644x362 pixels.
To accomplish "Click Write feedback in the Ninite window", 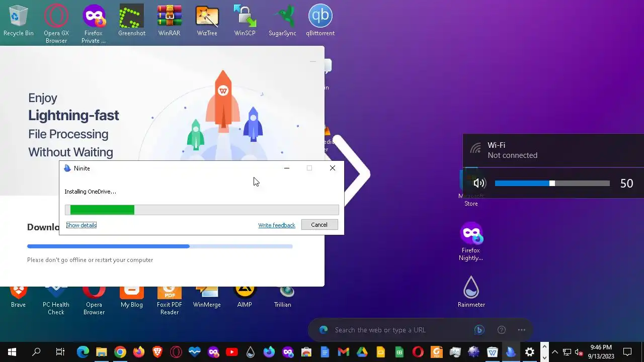I will [277, 225].
